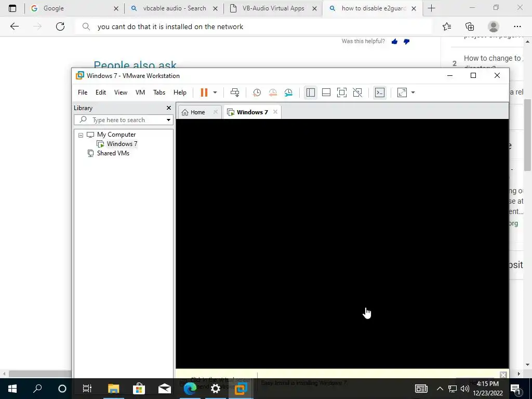This screenshot has height=399, width=532.
Task: Collapse the My Computer tree node
Action: pos(81,135)
